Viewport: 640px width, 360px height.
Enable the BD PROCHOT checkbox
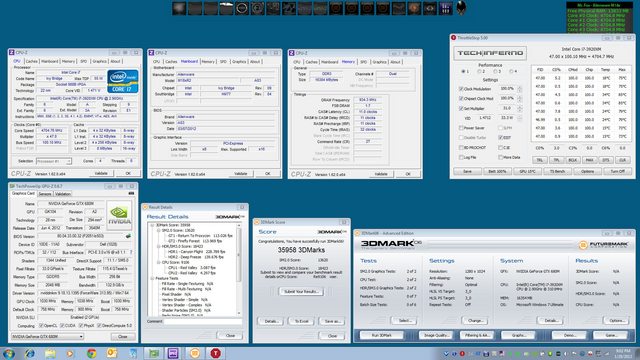coord(461,147)
